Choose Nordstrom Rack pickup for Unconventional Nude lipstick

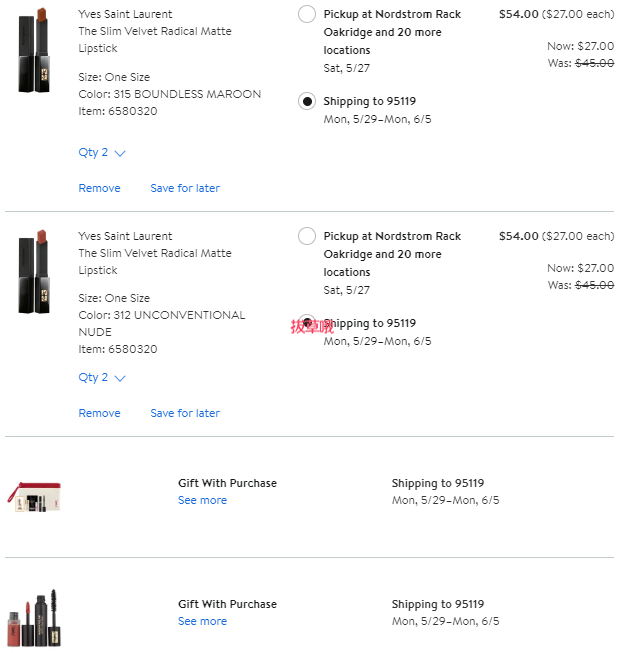[307, 236]
